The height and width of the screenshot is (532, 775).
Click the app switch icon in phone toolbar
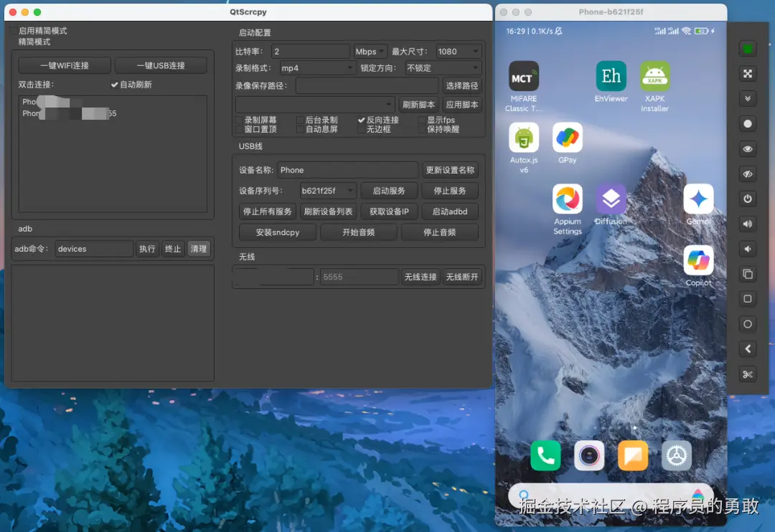click(747, 274)
